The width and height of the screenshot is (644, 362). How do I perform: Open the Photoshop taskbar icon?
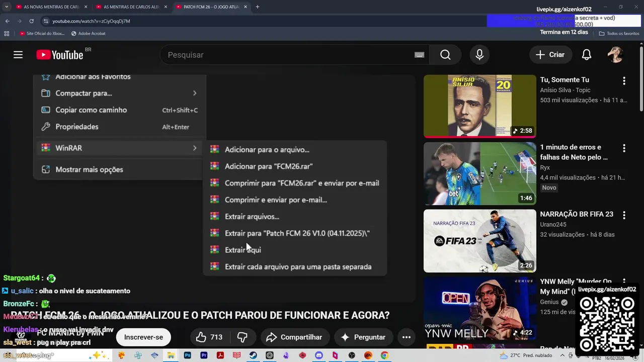click(187, 355)
